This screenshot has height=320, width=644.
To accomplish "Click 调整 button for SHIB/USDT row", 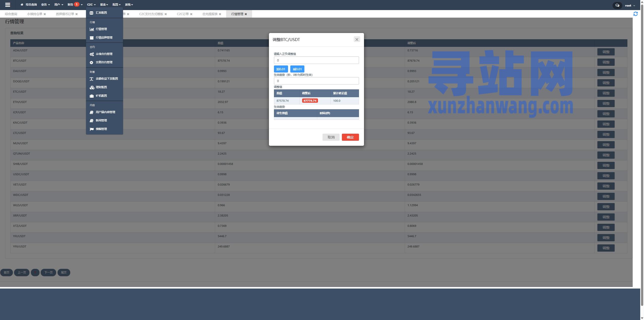I will coord(606,165).
